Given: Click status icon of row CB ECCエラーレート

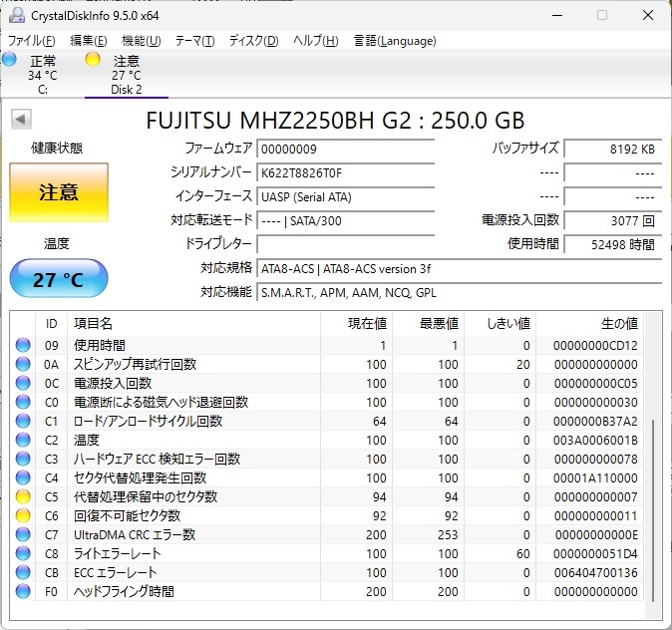Looking at the screenshot, I should click(x=23, y=572).
